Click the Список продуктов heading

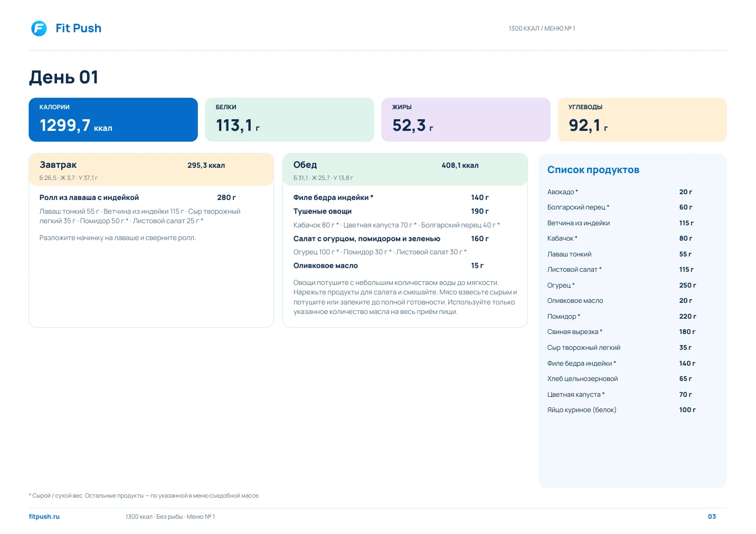pyautogui.click(x=593, y=170)
